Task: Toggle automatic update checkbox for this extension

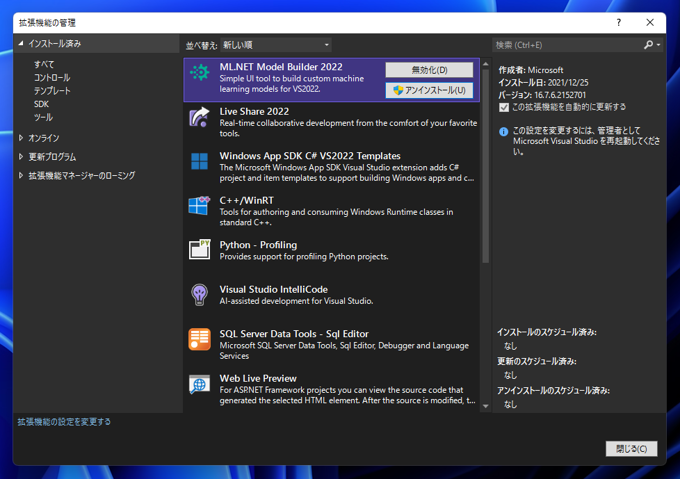Action: [x=503, y=107]
